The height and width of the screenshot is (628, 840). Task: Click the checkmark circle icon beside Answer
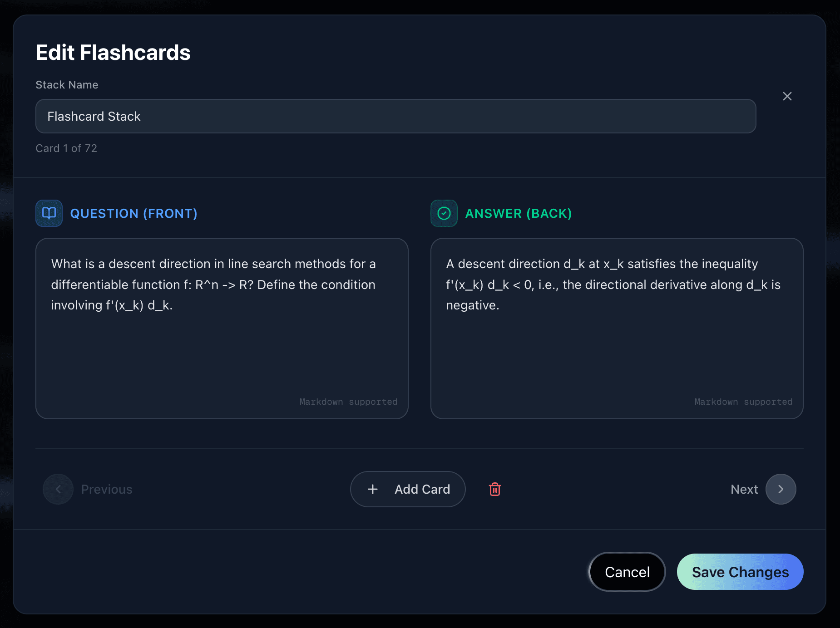coord(444,213)
